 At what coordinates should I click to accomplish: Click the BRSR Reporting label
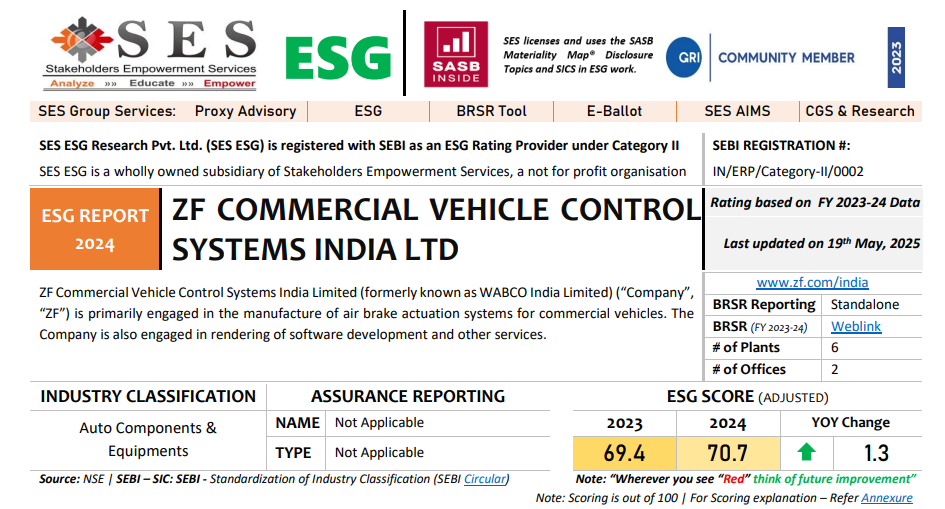tap(764, 305)
